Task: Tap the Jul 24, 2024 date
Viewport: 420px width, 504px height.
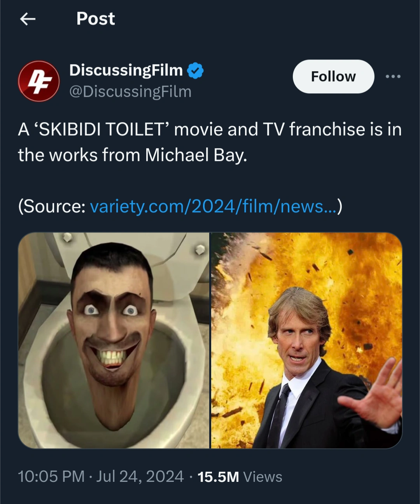Action: click(140, 476)
